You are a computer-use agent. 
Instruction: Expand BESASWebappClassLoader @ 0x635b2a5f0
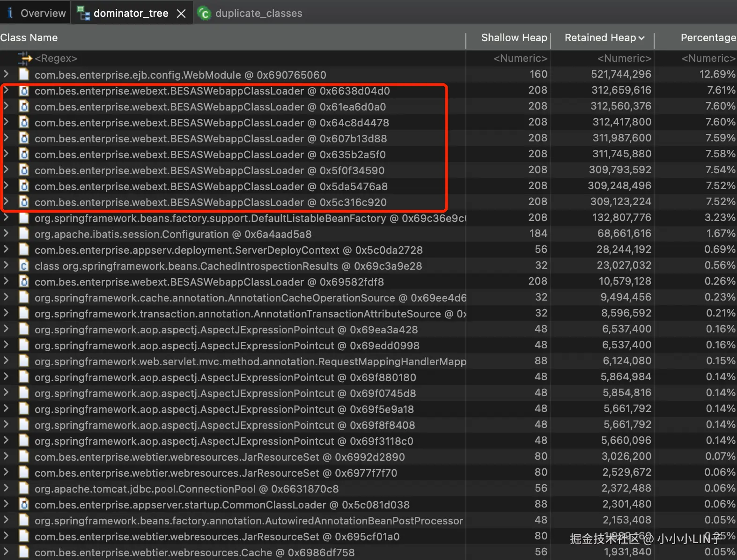6,154
